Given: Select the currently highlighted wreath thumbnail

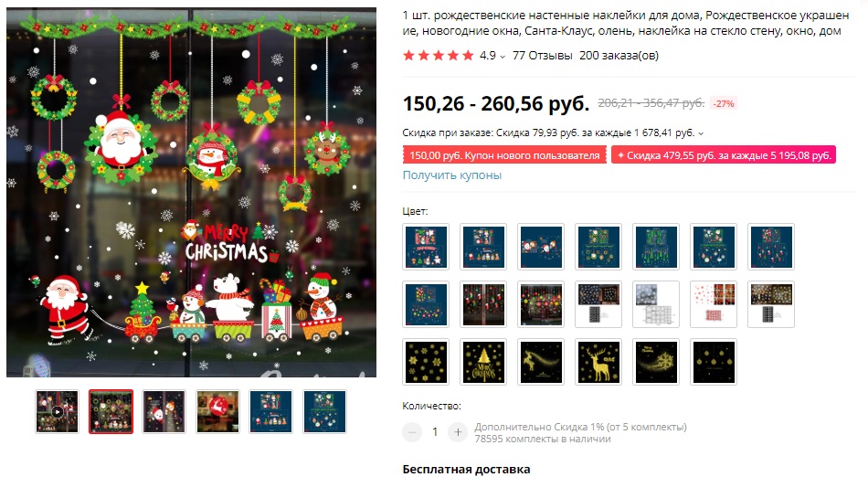Looking at the screenshot, I should click(x=111, y=412).
